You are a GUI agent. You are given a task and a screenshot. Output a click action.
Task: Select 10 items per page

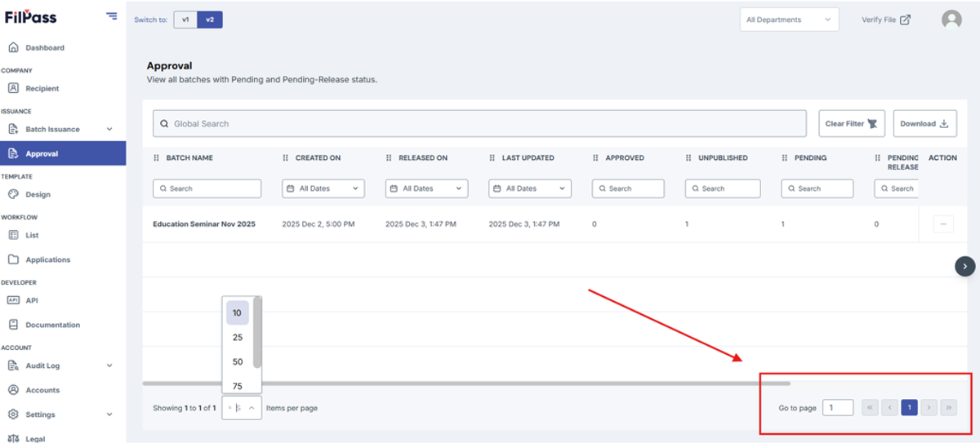click(x=238, y=312)
